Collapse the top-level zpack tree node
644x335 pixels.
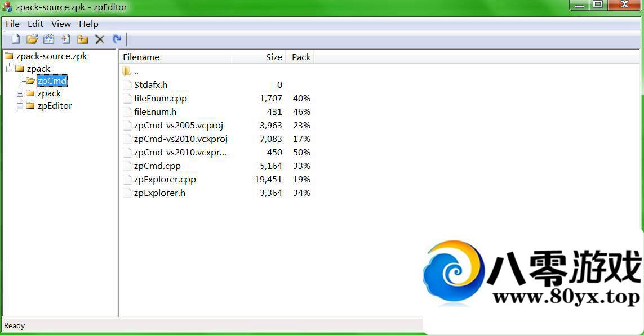[x=10, y=69]
